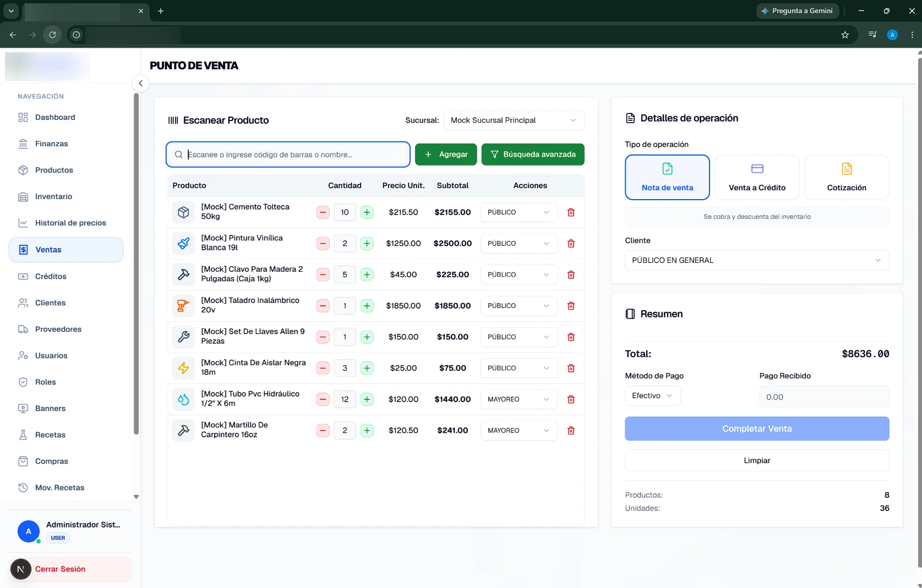
Task: Click the Pintura Vinílica brush product icon
Action: point(183,244)
